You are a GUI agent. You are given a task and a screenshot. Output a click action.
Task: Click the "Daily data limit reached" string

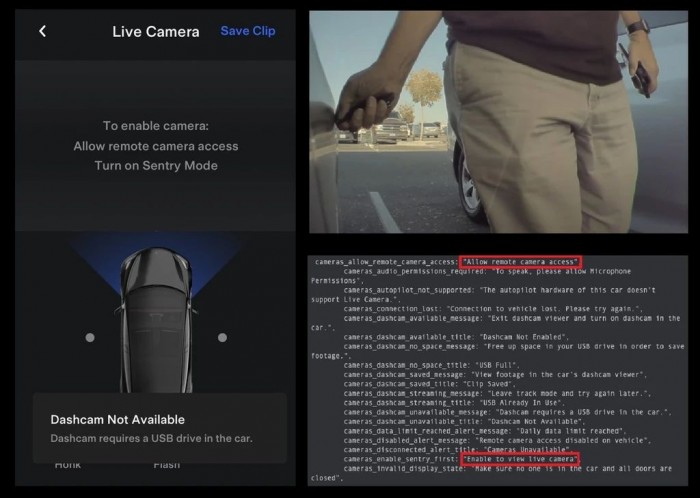[571, 431]
